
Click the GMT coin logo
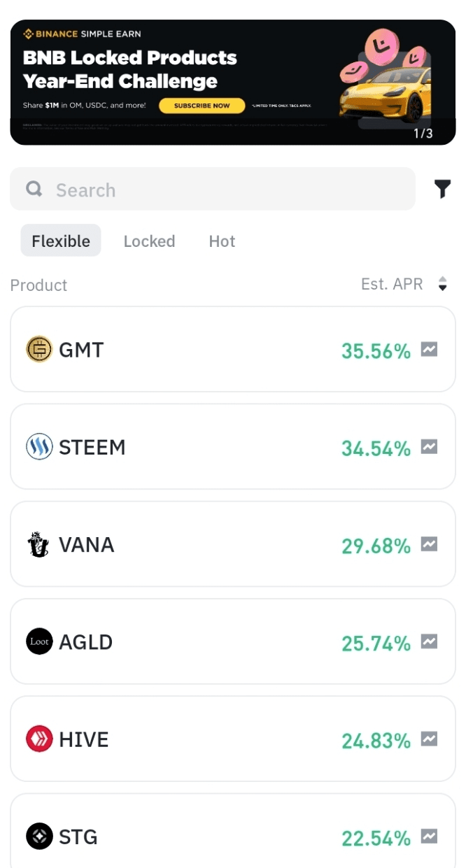pyautogui.click(x=39, y=349)
